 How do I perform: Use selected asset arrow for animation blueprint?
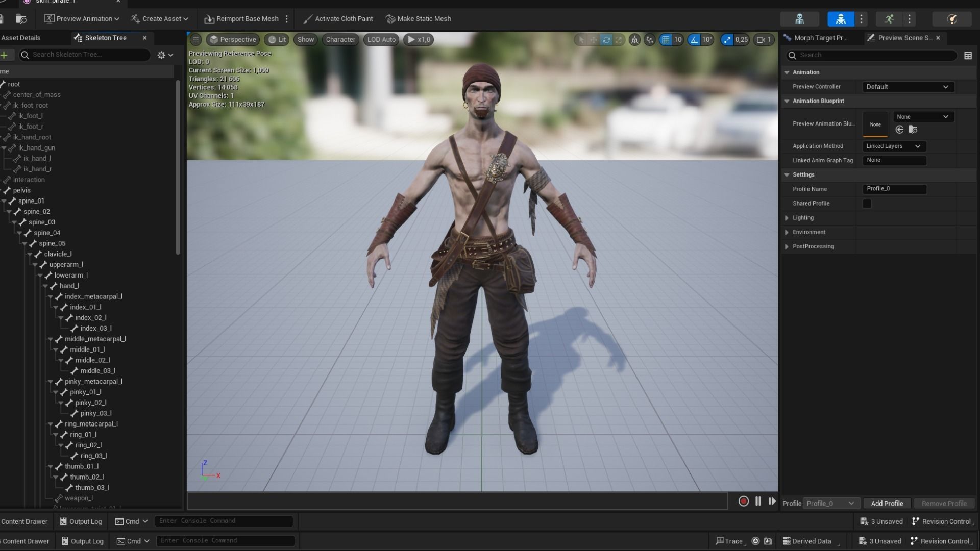[x=899, y=130]
